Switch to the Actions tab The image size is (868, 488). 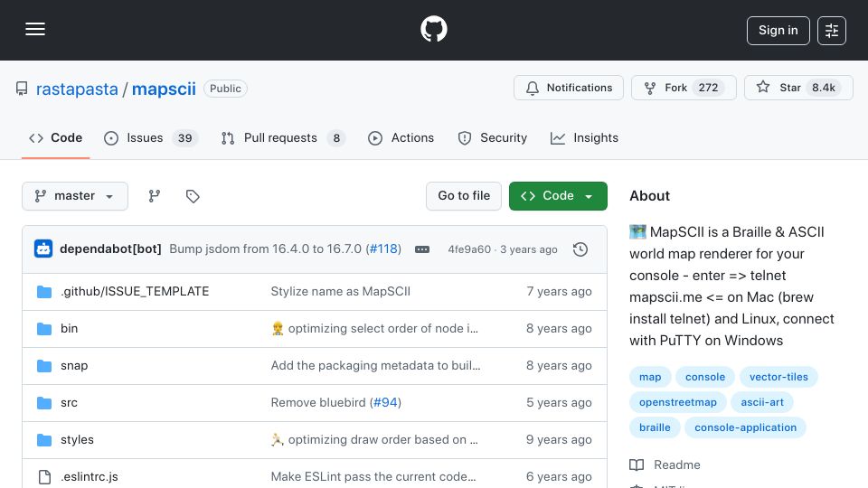click(x=401, y=137)
